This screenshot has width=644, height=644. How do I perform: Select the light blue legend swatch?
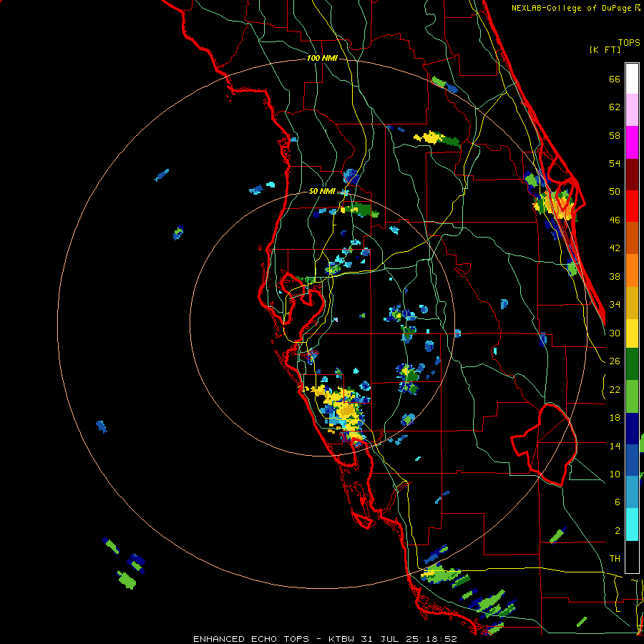tap(632, 492)
